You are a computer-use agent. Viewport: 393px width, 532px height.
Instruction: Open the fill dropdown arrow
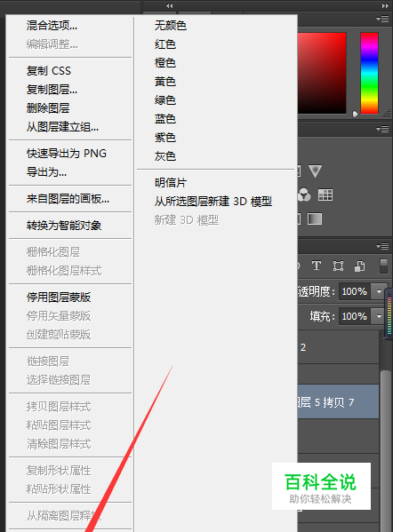[x=379, y=316]
